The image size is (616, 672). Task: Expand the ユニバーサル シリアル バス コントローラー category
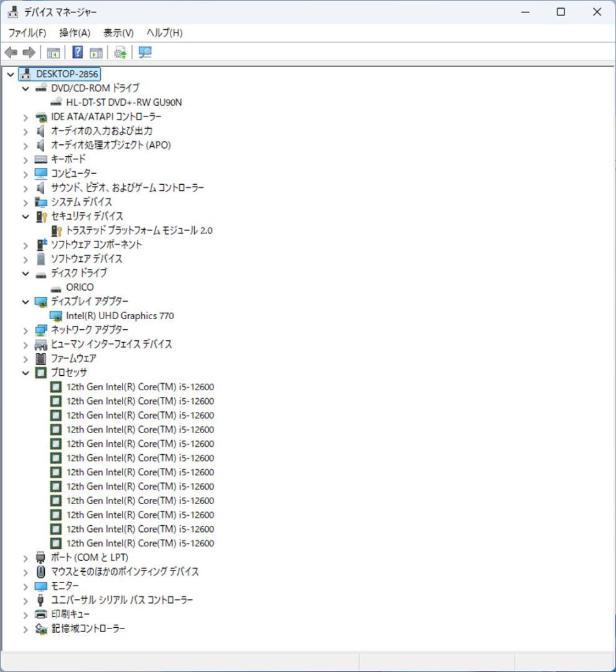25,600
